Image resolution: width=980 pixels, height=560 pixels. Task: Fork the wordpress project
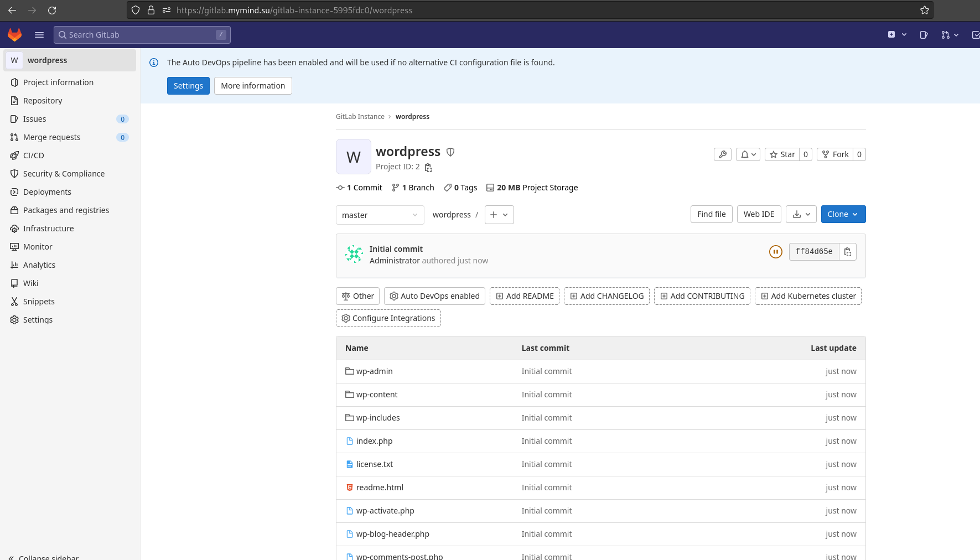pyautogui.click(x=835, y=154)
